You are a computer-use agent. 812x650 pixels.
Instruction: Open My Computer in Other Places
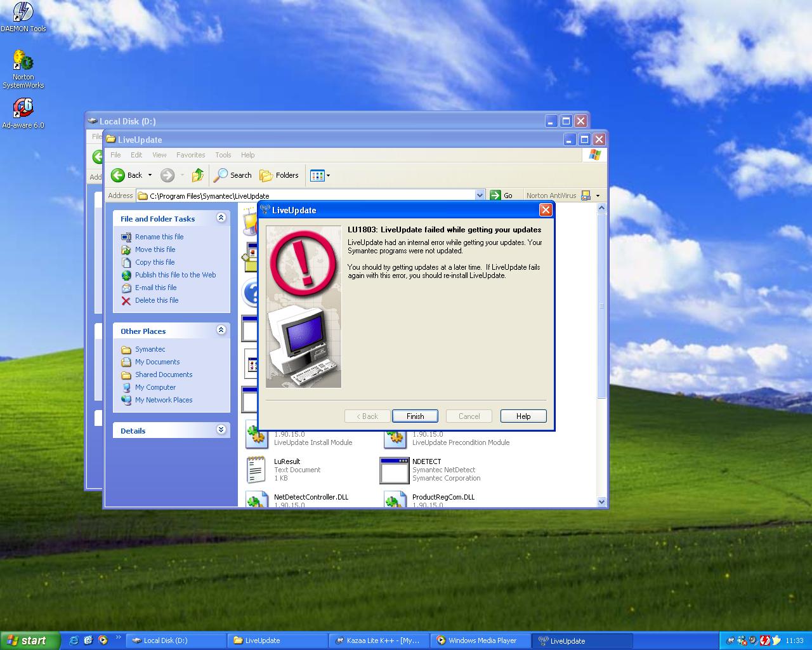point(155,387)
